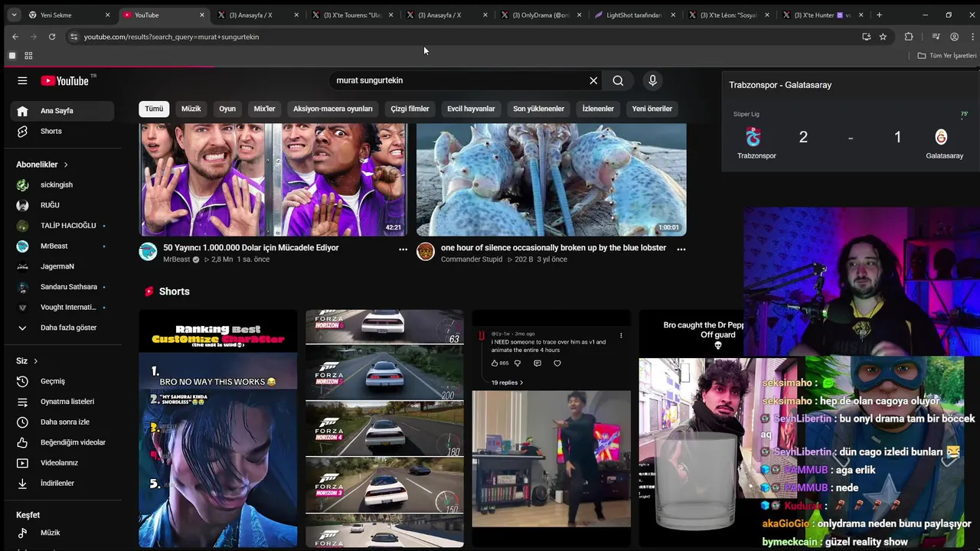Screen dimensions: 980x551
Task: Open Videolarınız in the sidebar
Action: [62, 463]
